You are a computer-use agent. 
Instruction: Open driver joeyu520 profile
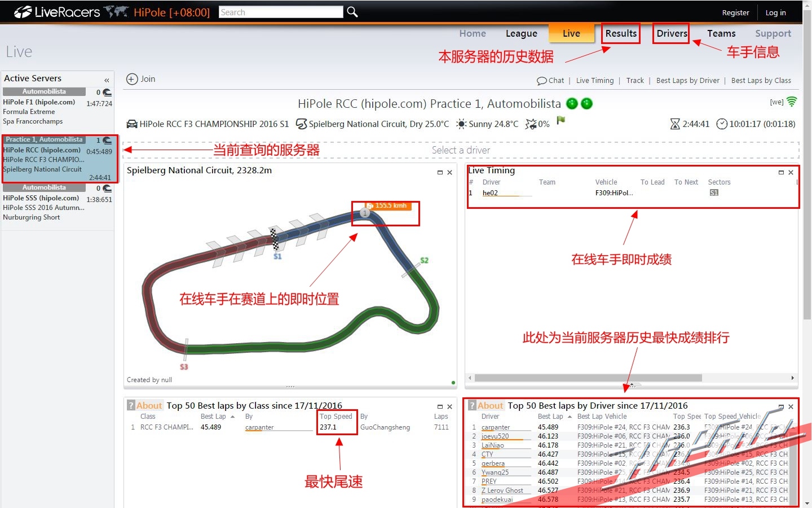pos(495,436)
